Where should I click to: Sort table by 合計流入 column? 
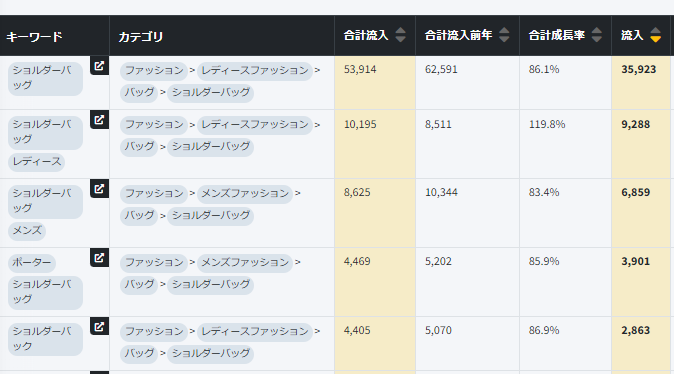click(400, 35)
